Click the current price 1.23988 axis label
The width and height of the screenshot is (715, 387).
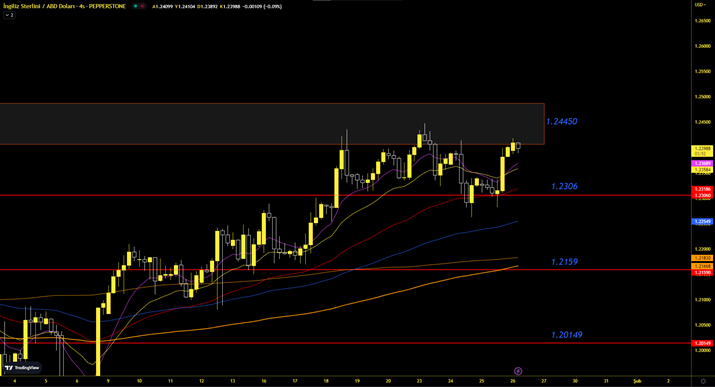click(x=702, y=149)
